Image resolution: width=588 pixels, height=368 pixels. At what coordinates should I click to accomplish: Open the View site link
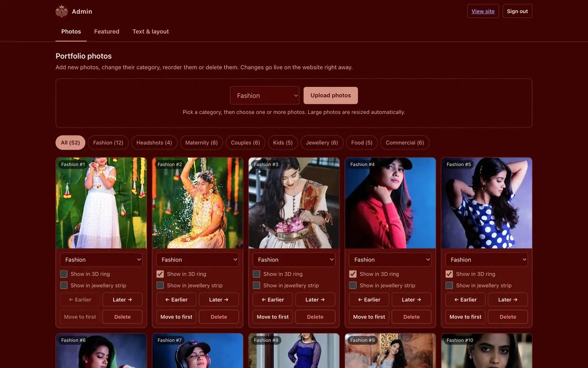click(x=483, y=11)
